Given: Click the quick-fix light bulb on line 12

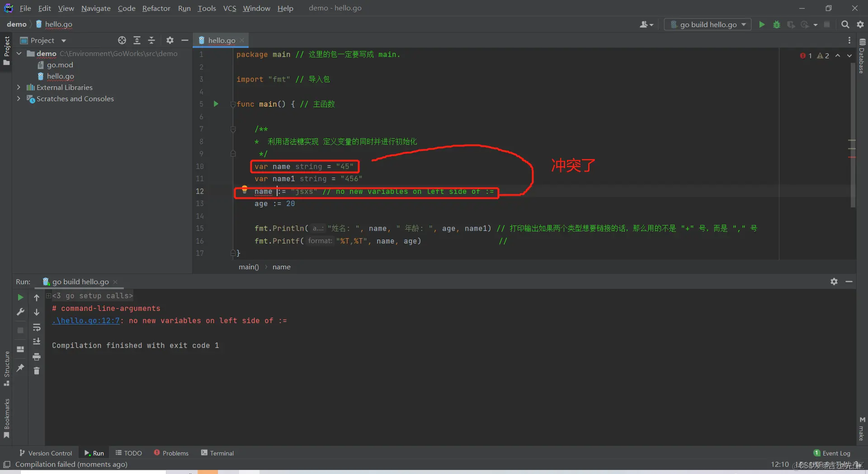Looking at the screenshot, I should [245, 189].
